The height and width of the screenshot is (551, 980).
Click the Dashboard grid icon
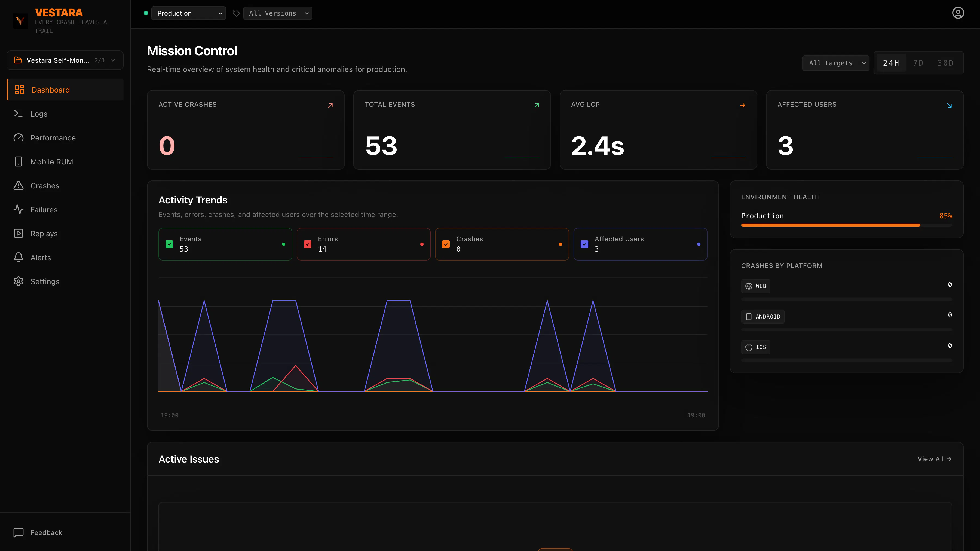click(x=19, y=90)
